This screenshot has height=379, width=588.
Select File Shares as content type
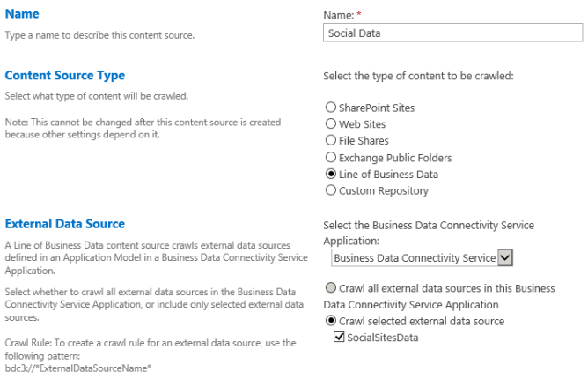click(x=331, y=140)
